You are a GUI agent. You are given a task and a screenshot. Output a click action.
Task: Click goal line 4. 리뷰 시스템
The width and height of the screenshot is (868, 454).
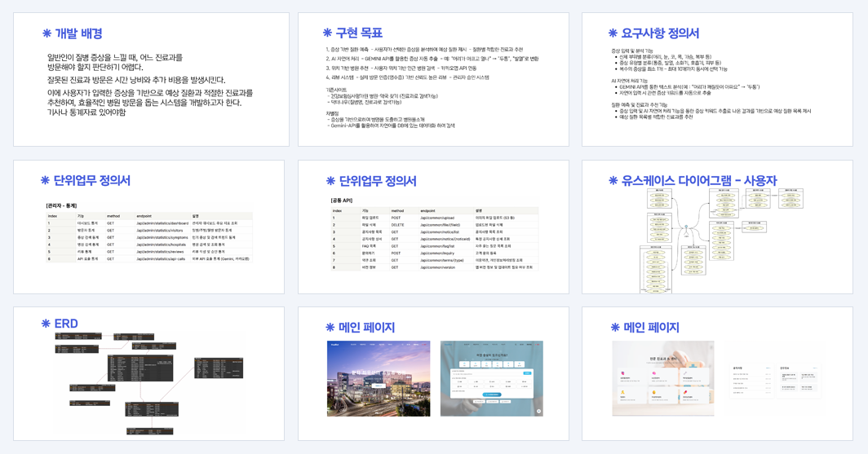tap(407, 77)
